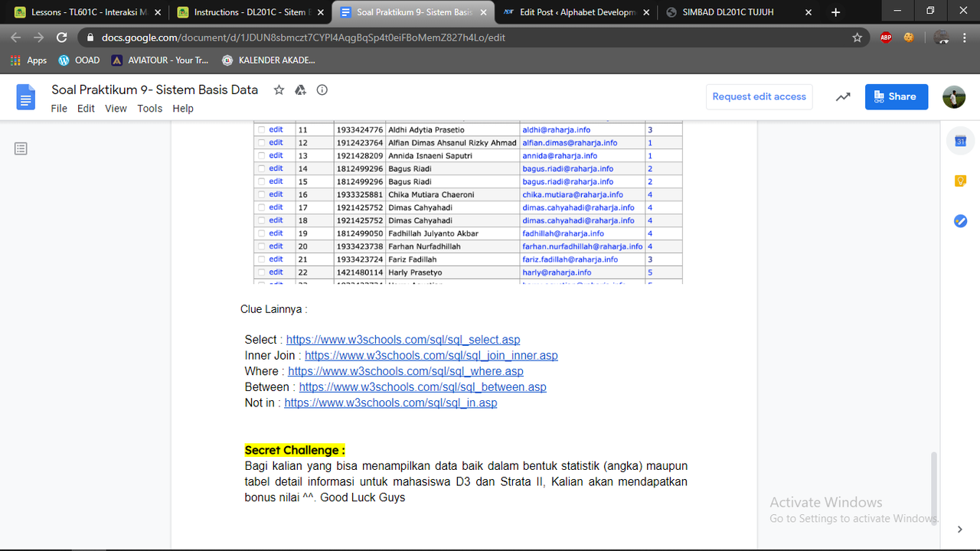The height and width of the screenshot is (551, 980).
Task: Click the email harly@raharja.info
Action: click(x=557, y=272)
